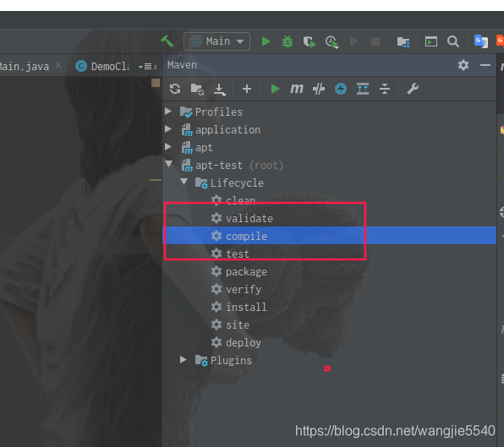The height and width of the screenshot is (447, 504).
Task: Open the Run Anything terminal-window icon
Action: 431,41
